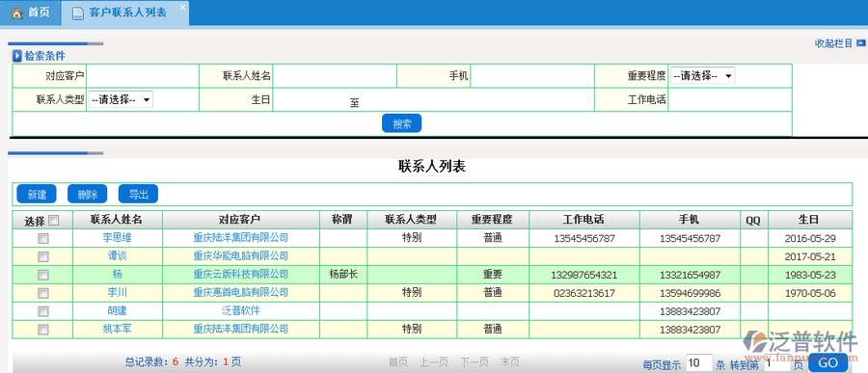The height and width of the screenshot is (373, 868).
Task: Click the 搜索 button
Action: (x=401, y=123)
